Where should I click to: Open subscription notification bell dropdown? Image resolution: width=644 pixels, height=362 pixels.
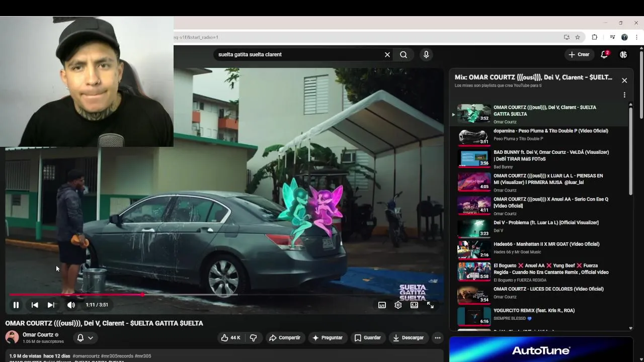(x=85, y=338)
